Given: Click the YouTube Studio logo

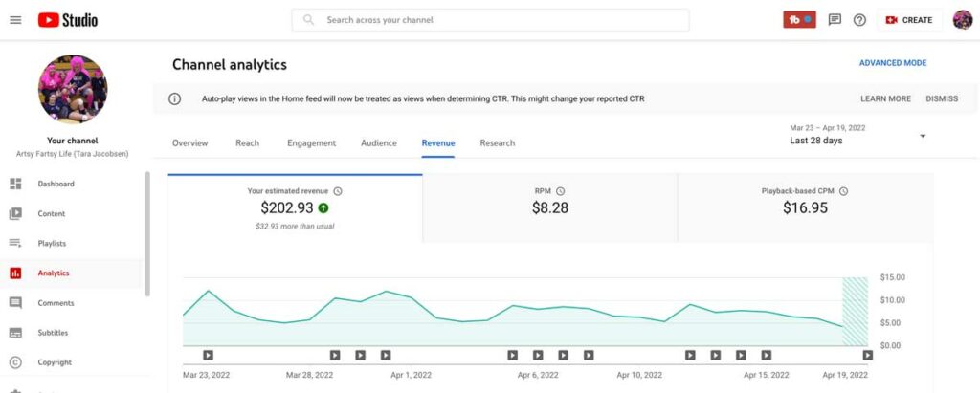Looking at the screenshot, I should 68,20.
